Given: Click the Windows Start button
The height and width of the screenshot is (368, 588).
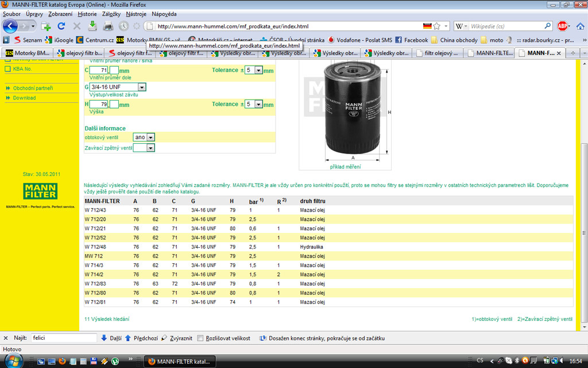Looking at the screenshot, I should pyautogui.click(x=13, y=361).
